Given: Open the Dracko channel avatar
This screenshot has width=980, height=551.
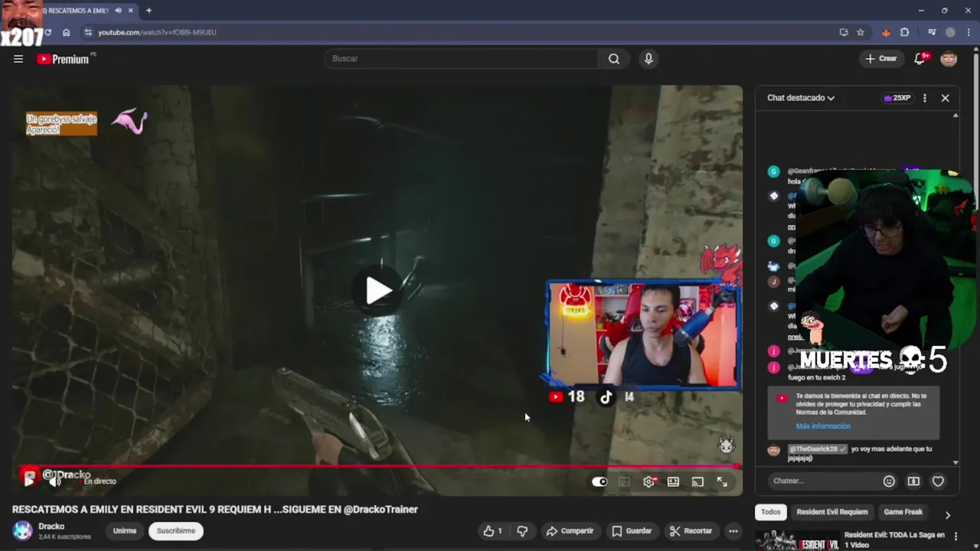Looking at the screenshot, I should tap(23, 531).
